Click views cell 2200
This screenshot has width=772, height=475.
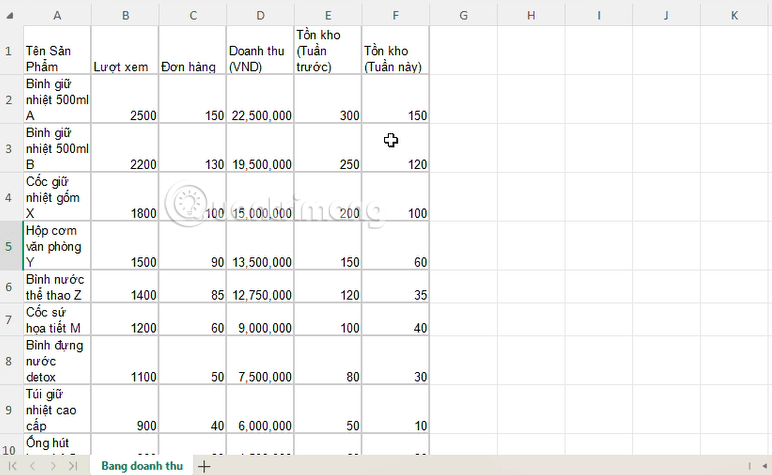[125, 148]
